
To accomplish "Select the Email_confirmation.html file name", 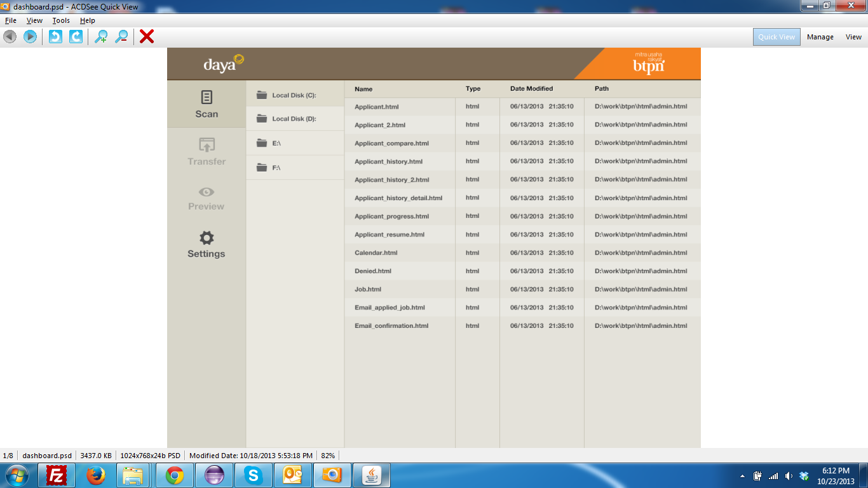I will [391, 326].
